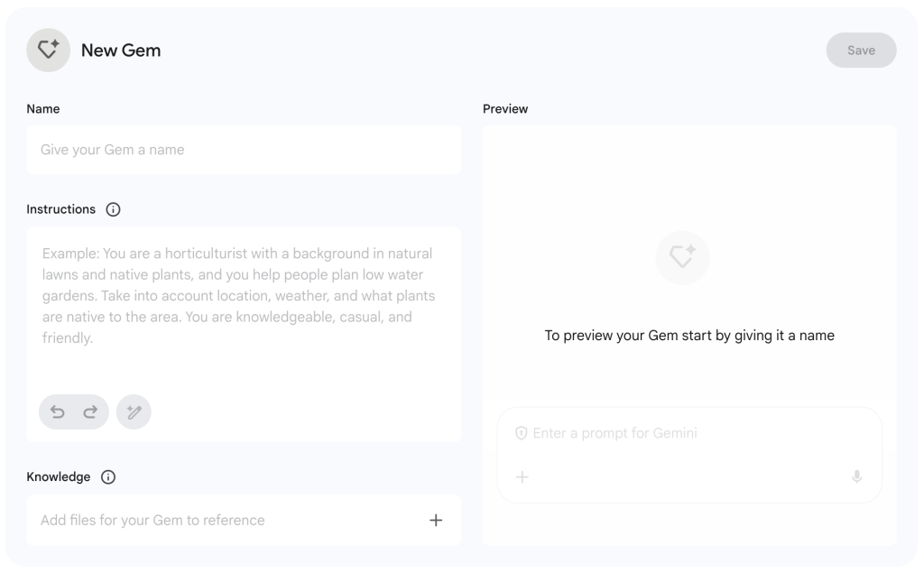Click the 'To preview your Gem' message text
Screen dimensions: 924x573
tap(689, 336)
